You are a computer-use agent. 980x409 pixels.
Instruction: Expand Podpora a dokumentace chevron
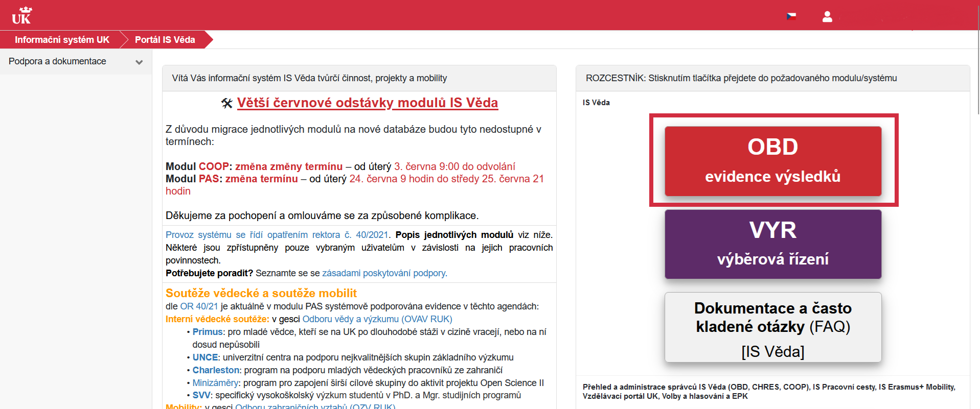[139, 62]
